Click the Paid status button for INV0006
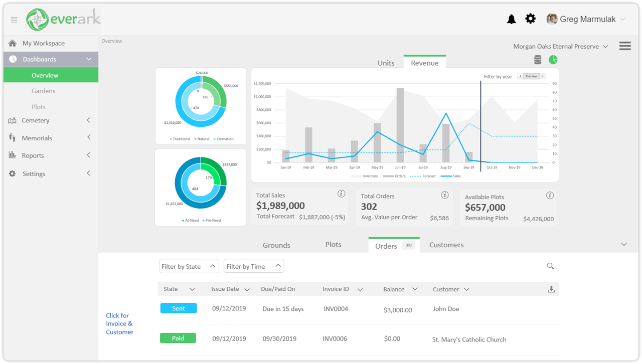This screenshot has height=364, width=642. click(178, 338)
